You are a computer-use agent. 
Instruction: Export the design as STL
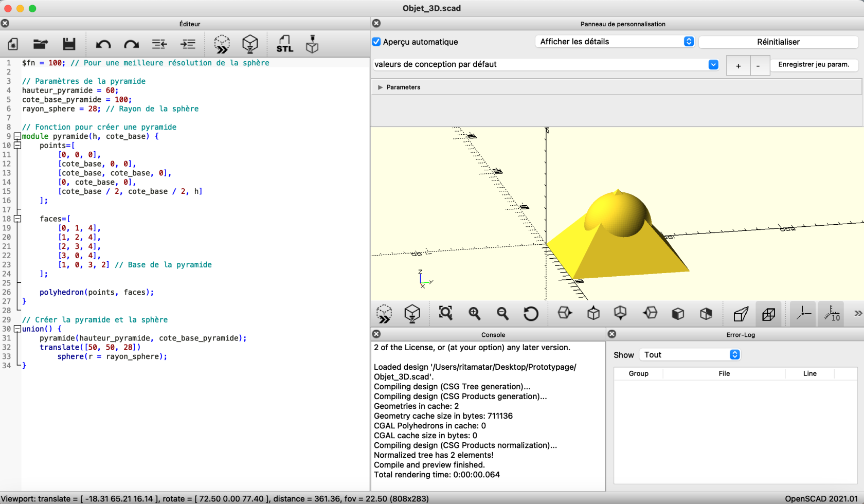coord(284,44)
